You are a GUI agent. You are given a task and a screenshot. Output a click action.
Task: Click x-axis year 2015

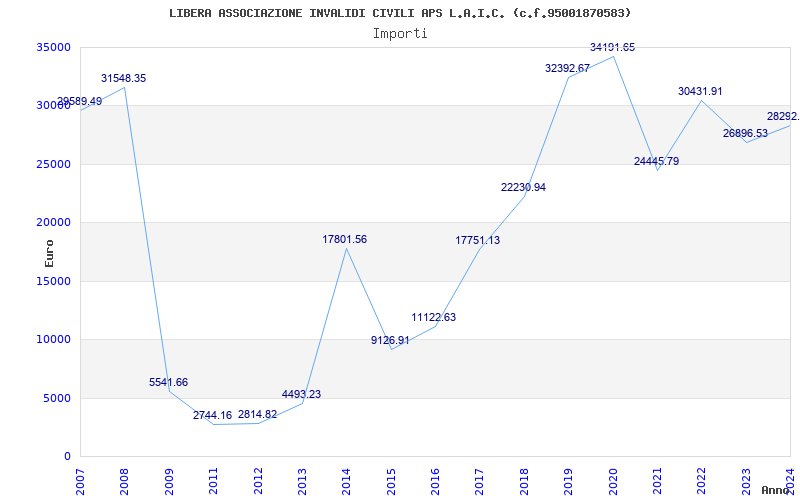391,482
